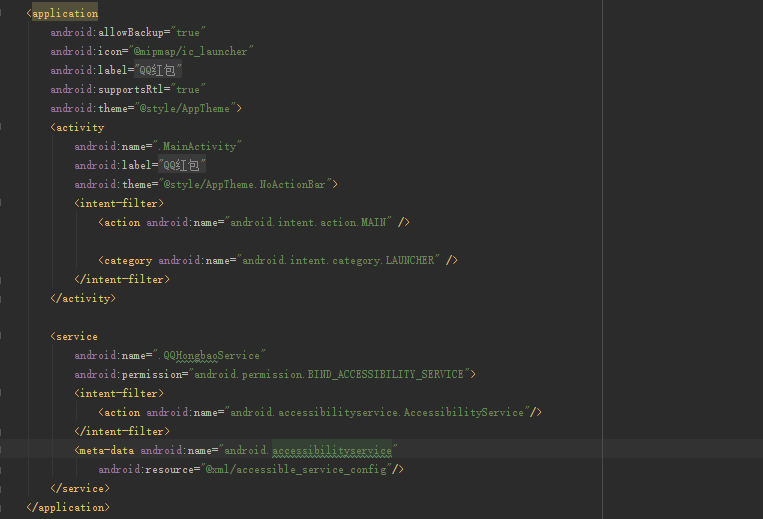This screenshot has width=763, height=519.
Task: Click the @style/AppTheme.NoActionBar reference
Action: coord(244,184)
